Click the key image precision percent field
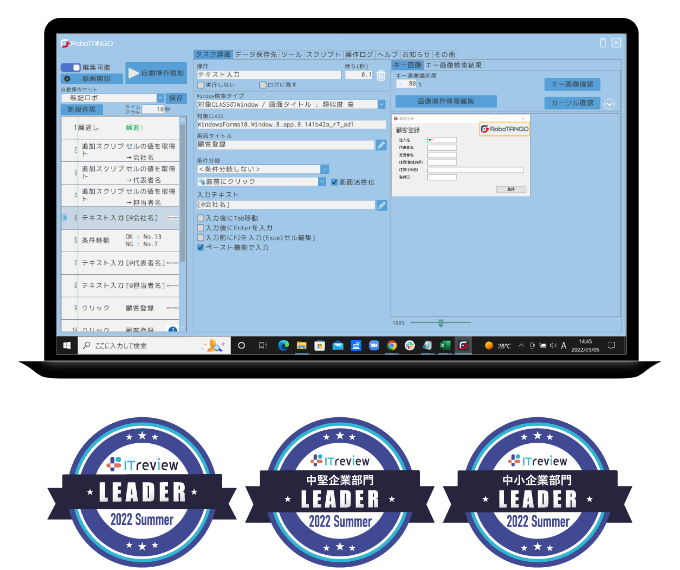 pos(407,84)
